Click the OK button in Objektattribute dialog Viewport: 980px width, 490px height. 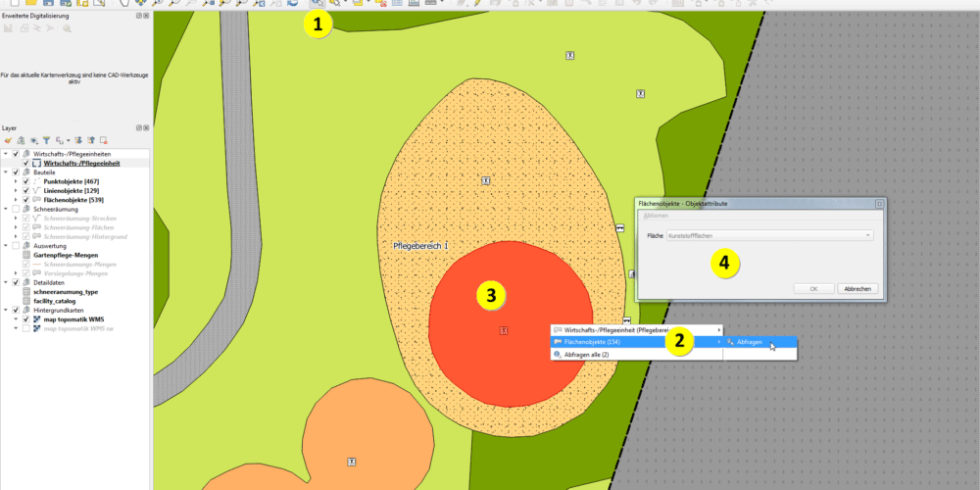tap(812, 289)
